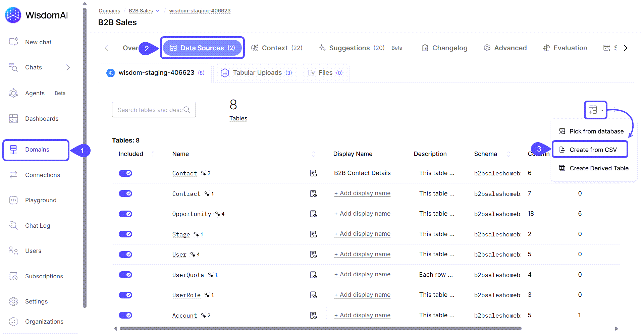Open Connections from the sidebar

tap(42, 175)
